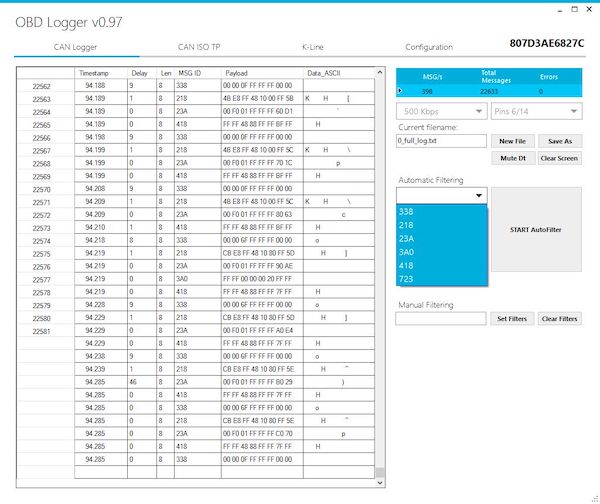
Task: Sort by the Timestamp column header
Action: [x=101, y=73]
